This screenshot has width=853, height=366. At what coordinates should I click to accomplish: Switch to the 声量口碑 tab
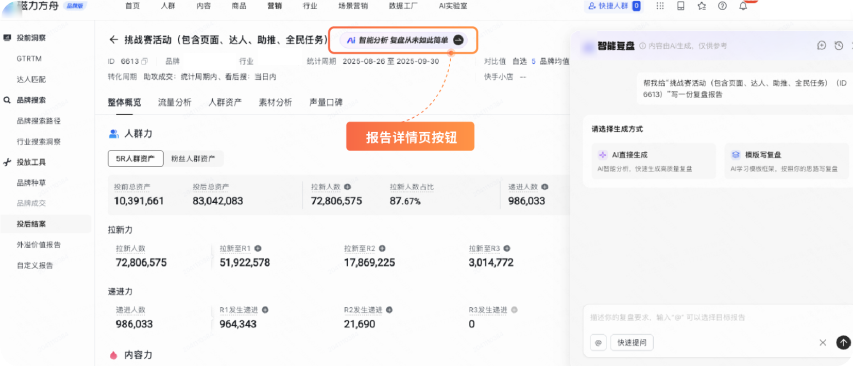326,102
